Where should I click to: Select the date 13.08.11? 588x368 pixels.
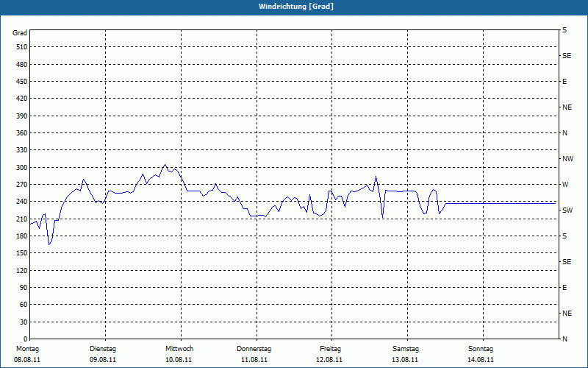tap(405, 360)
